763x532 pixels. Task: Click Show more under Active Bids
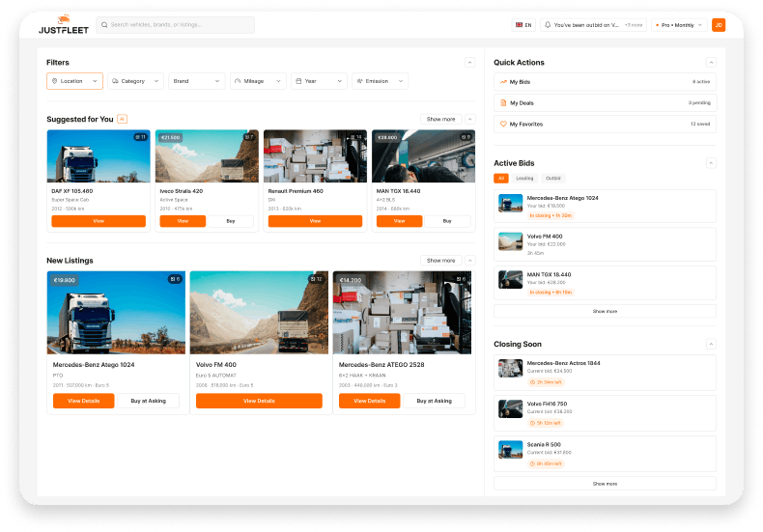pos(605,311)
